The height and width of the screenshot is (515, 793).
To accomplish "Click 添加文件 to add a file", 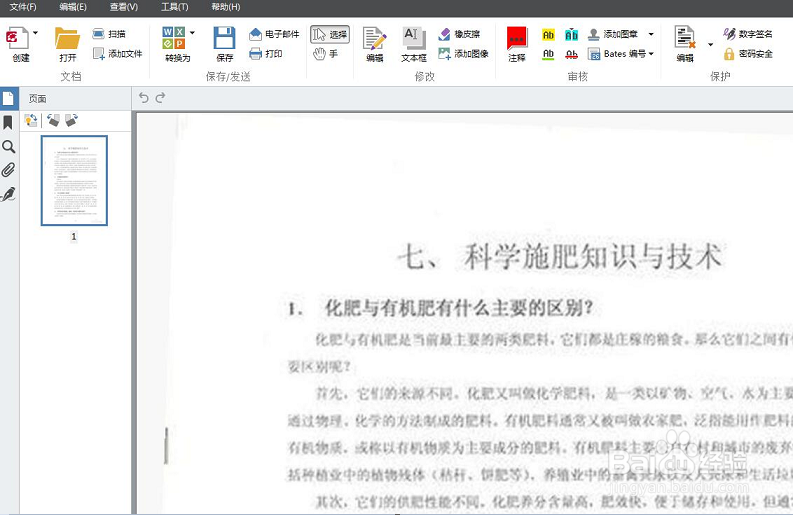I will point(118,54).
